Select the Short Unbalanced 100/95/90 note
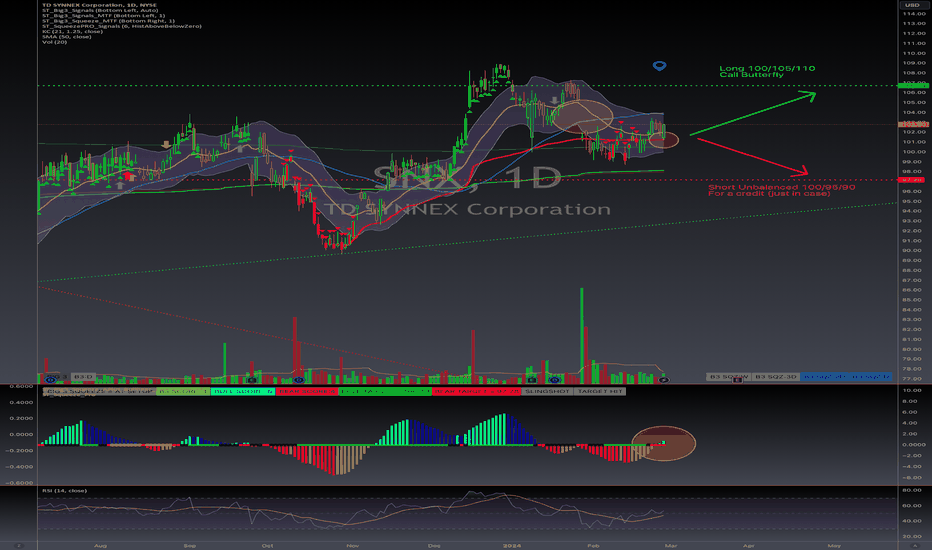 (x=781, y=190)
